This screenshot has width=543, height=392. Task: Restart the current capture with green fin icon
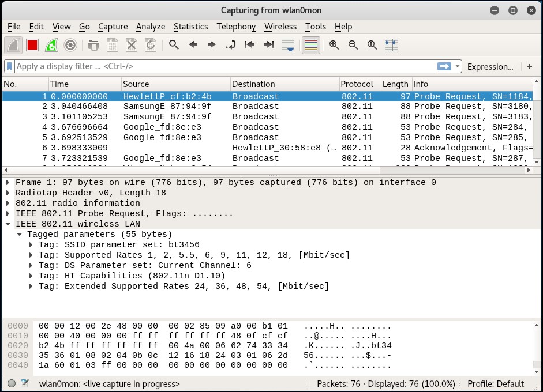[x=51, y=45]
